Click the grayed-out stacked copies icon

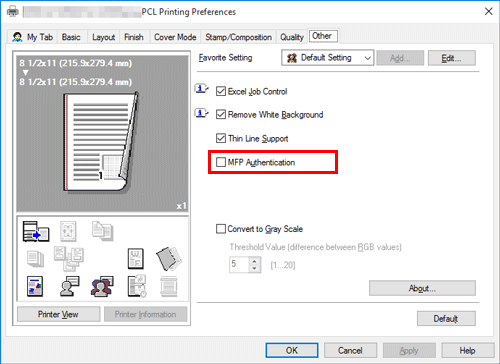pyautogui.click(x=35, y=259)
